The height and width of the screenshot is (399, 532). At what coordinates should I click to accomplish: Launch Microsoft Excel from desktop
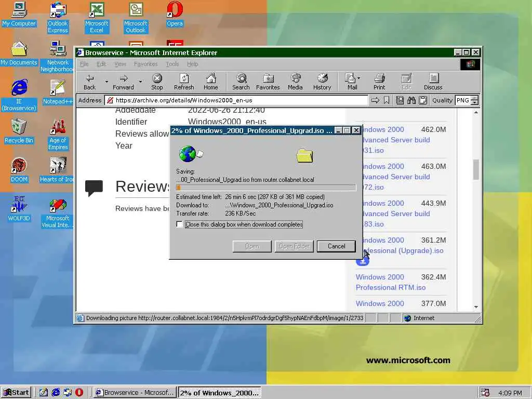(x=97, y=18)
